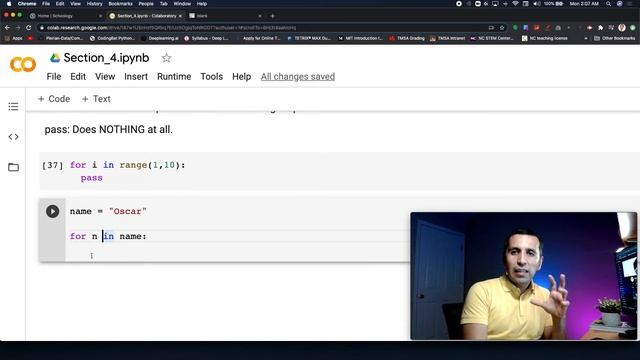640x360 pixels.
Task: Open the Colab Tools menu
Action: pyautogui.click(x=211, y=77)
